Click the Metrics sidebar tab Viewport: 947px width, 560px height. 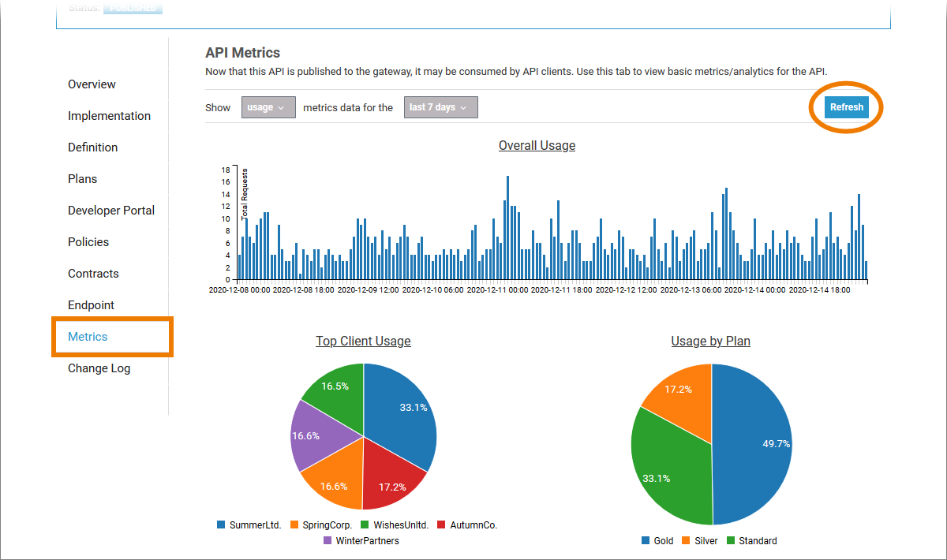click(x=88, y=337)
